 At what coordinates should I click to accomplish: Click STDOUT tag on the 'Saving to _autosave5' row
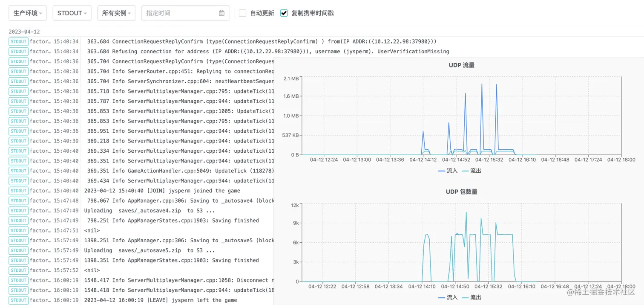[18, 241]
